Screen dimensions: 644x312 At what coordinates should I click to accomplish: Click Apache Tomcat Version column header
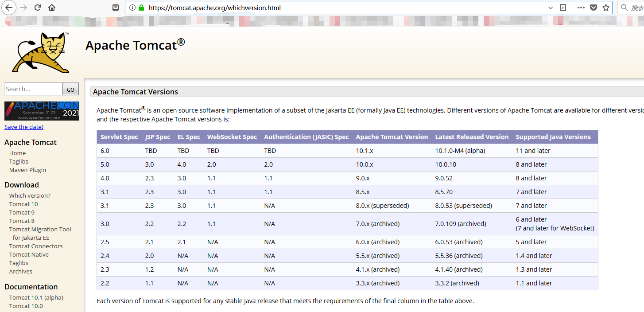tap(392, 137)
